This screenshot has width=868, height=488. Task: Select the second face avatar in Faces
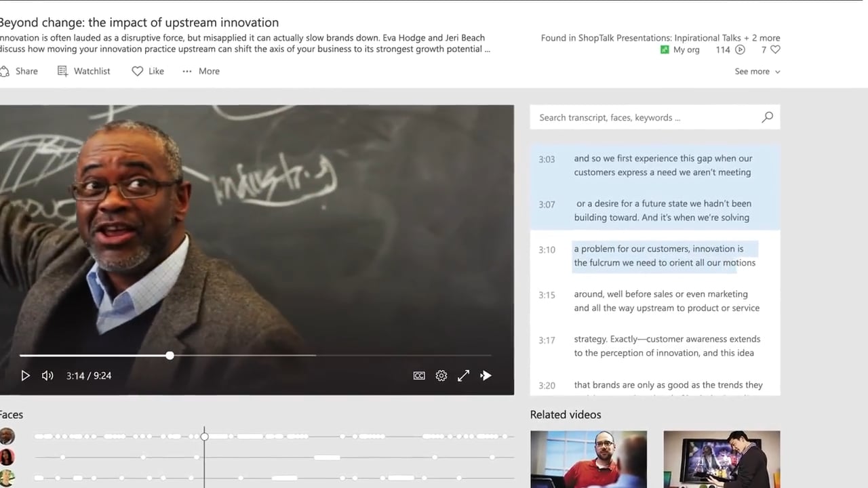[x=7, y=457]
